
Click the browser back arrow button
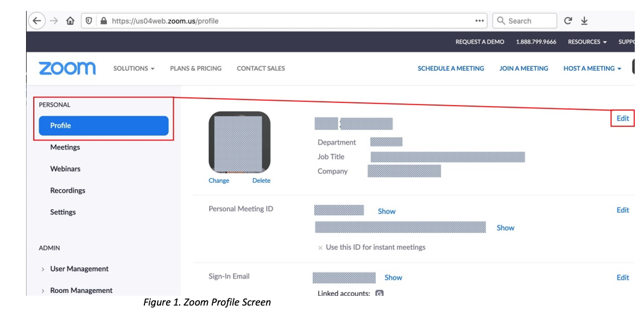(36, 21)
